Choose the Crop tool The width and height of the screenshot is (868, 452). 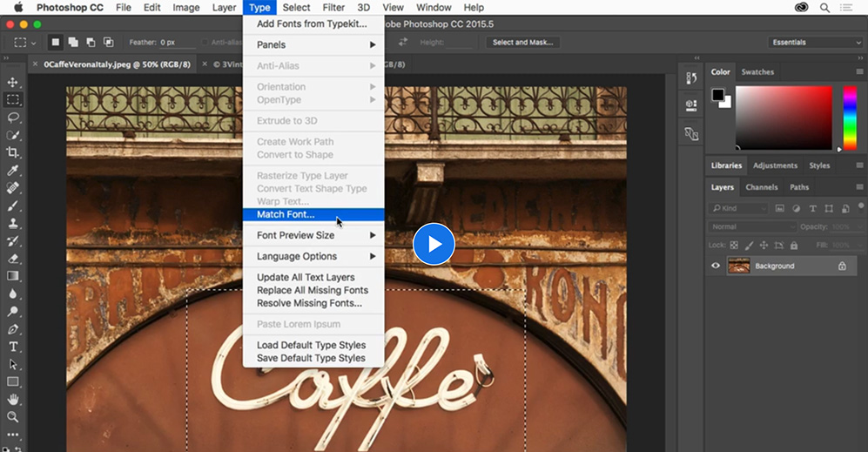(13, 152)
